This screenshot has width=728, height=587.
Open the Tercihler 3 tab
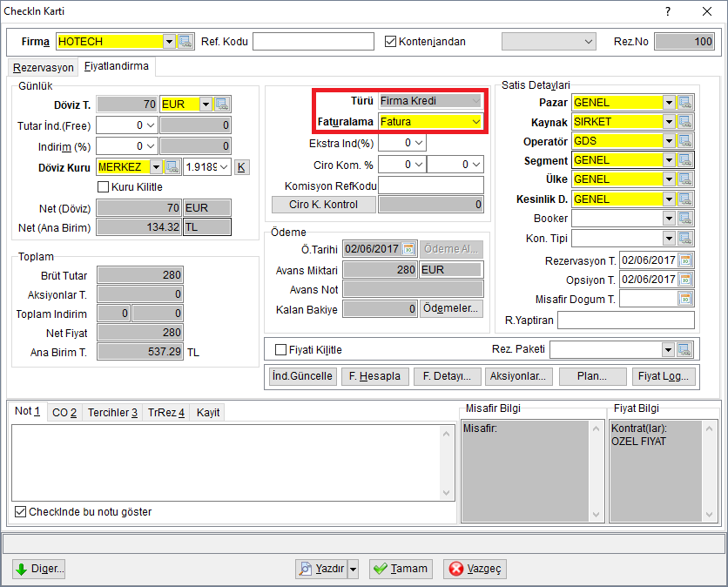pyautogui.click(x=112, y=413)
